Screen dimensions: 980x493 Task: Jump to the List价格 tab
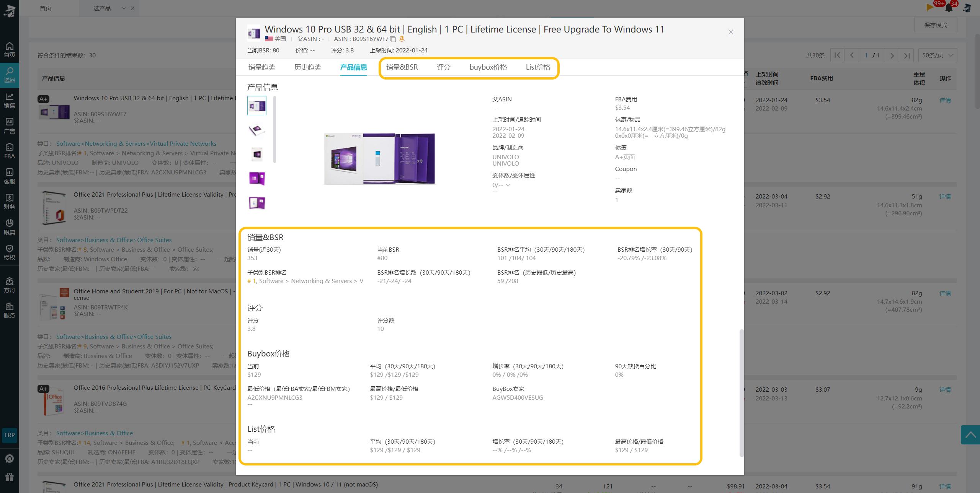pyautogui.click(x=538, y=67)
